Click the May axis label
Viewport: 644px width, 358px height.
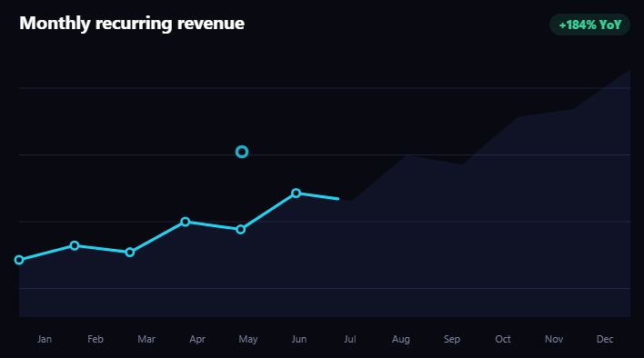pos(248,339)
